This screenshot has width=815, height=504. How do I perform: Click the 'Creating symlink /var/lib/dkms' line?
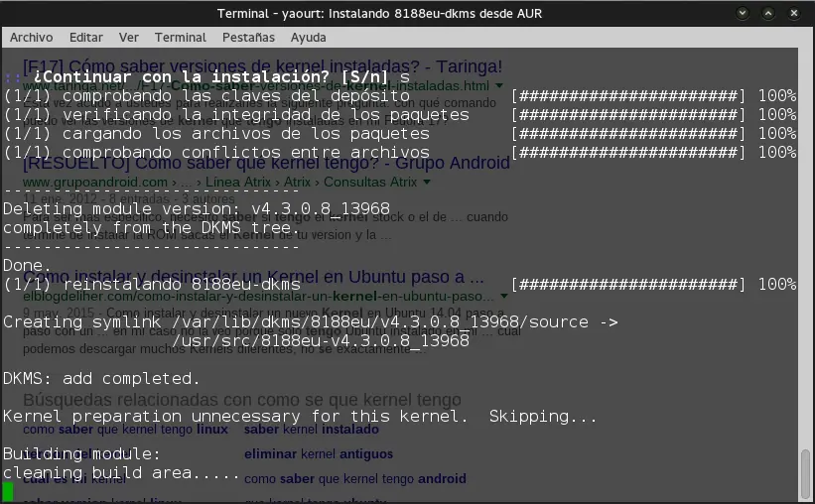point(311,322)
